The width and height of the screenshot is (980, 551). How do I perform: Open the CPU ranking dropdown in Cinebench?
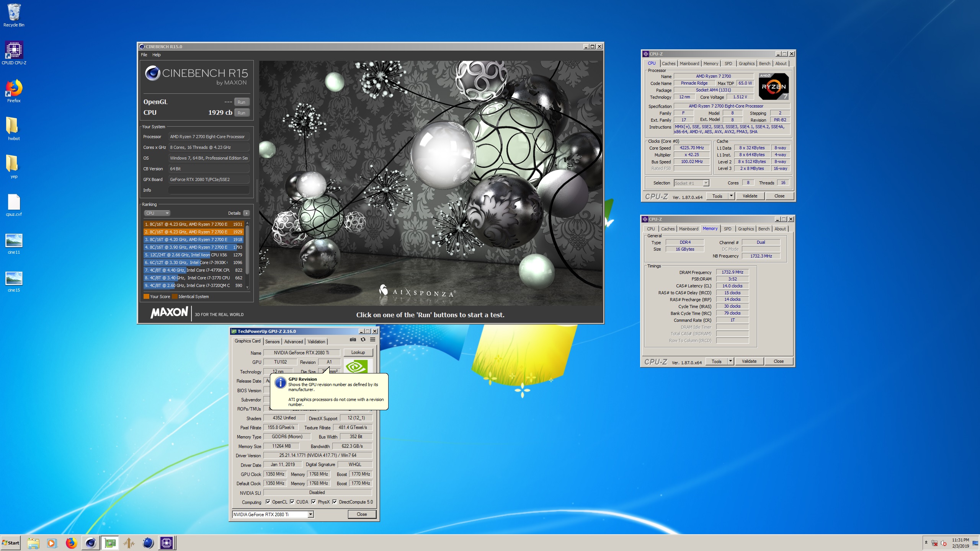[x=157, y=213]
